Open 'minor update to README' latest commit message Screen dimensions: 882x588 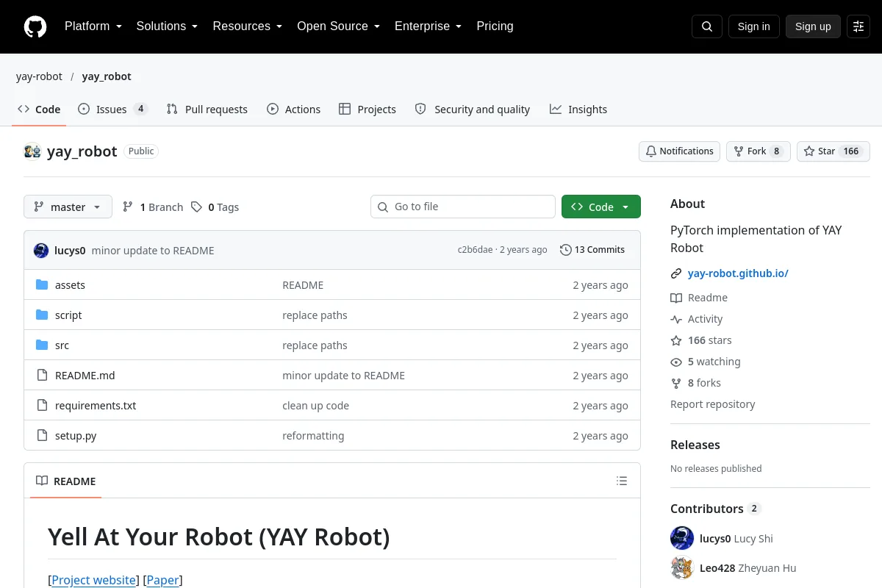click(x=153, y=251)
